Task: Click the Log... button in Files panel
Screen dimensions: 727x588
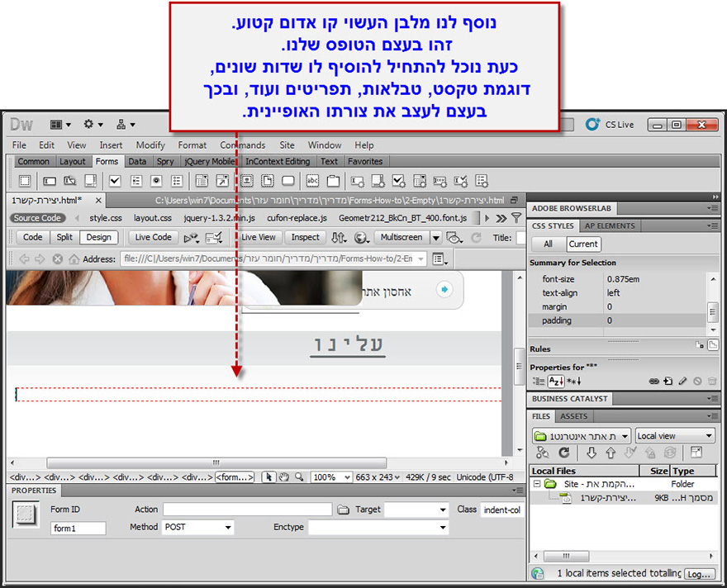Action: click(699, 574)
